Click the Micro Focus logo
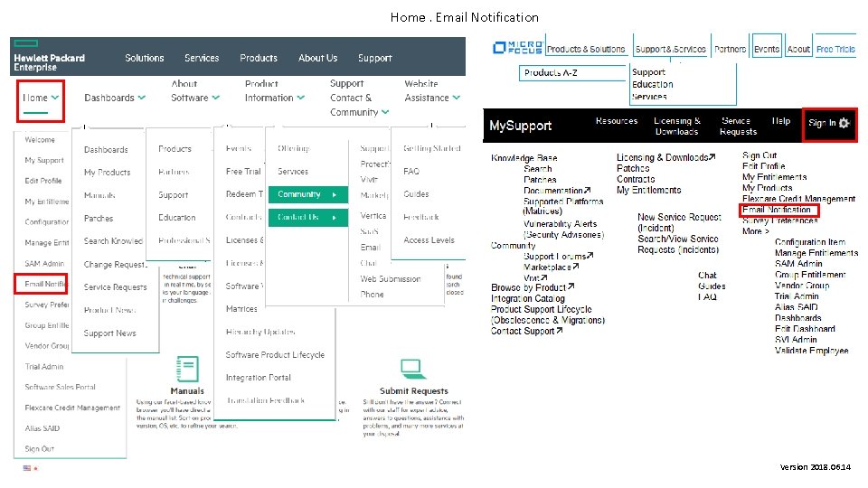The width and height of the screenshot is (868, 488). point(517,48)
